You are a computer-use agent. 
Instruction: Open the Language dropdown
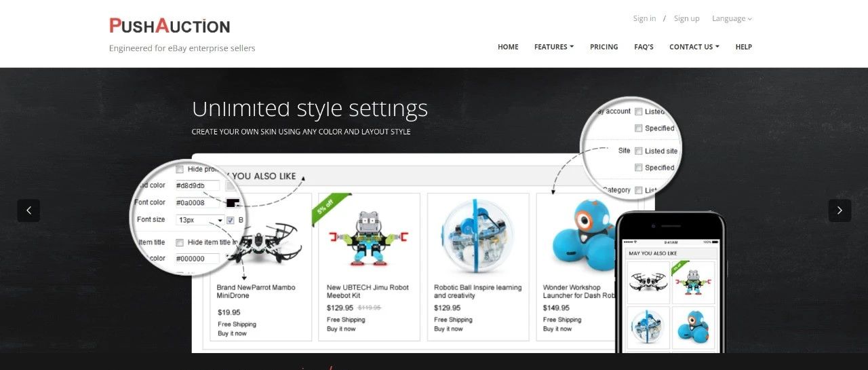[732, 18]
